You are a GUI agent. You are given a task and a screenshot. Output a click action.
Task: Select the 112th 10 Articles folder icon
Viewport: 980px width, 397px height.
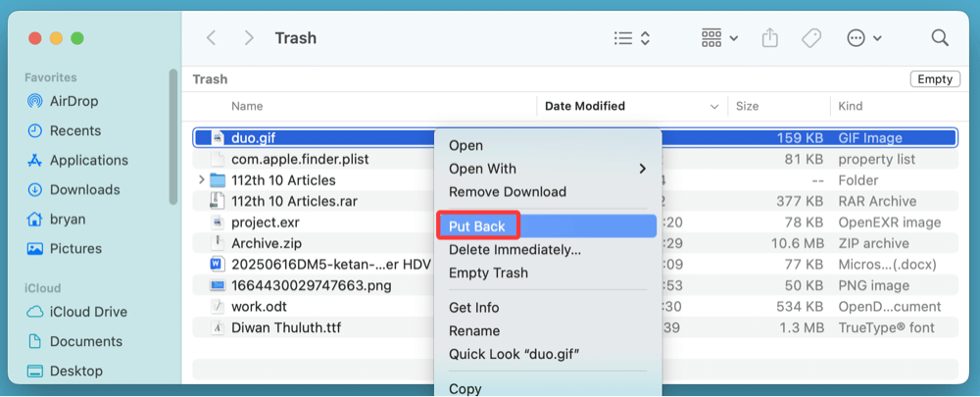click(x=217, y=180)
